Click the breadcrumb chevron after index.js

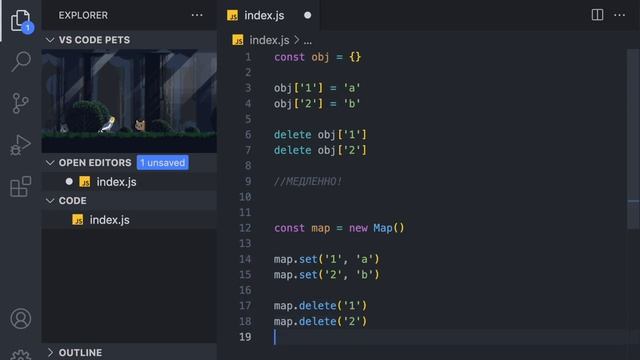click(x=297, y=40)
